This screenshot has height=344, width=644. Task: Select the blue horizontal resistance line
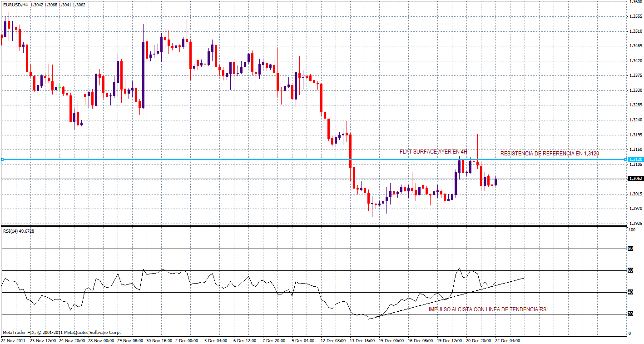(x=313, y=160)
